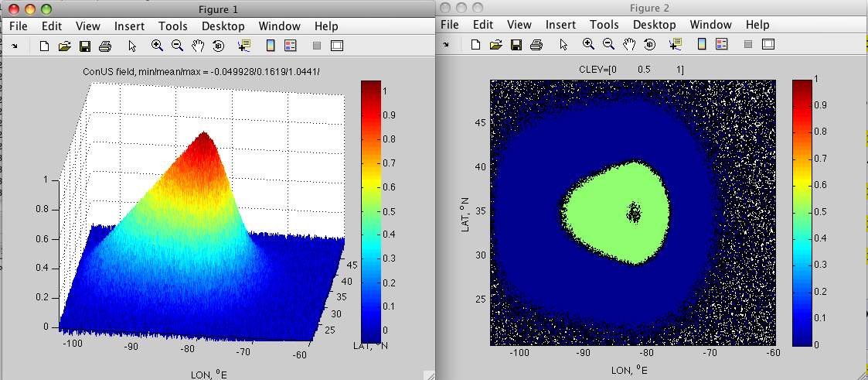The height and width of the screenshot is (380, 868).
Task: Create new figure using Figure 2 toolbar icon
Action: (x=477, y=45)
